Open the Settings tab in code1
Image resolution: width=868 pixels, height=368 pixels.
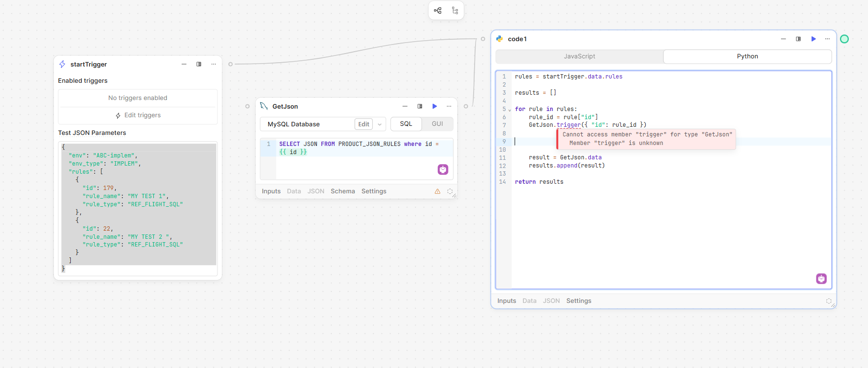point(579,301)
